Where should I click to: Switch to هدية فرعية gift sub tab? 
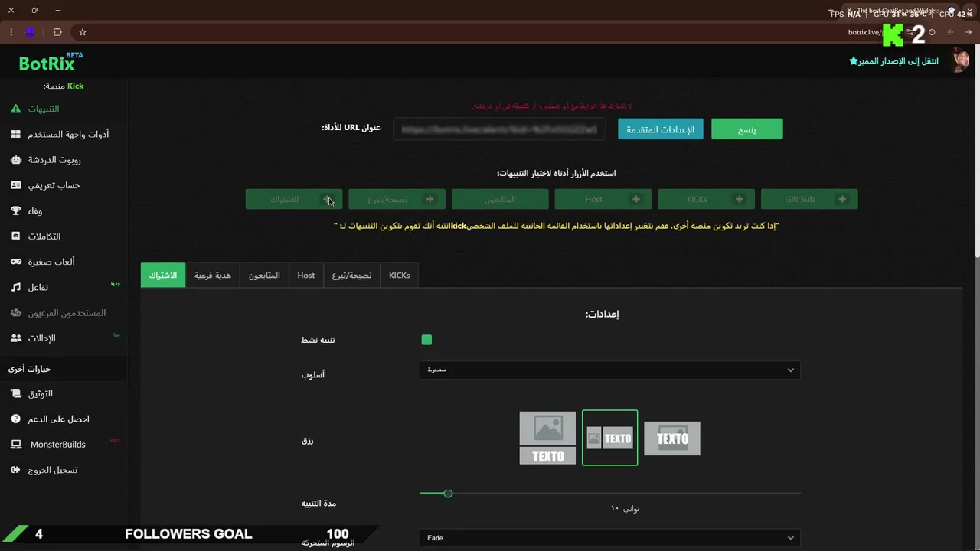[212, 275]
